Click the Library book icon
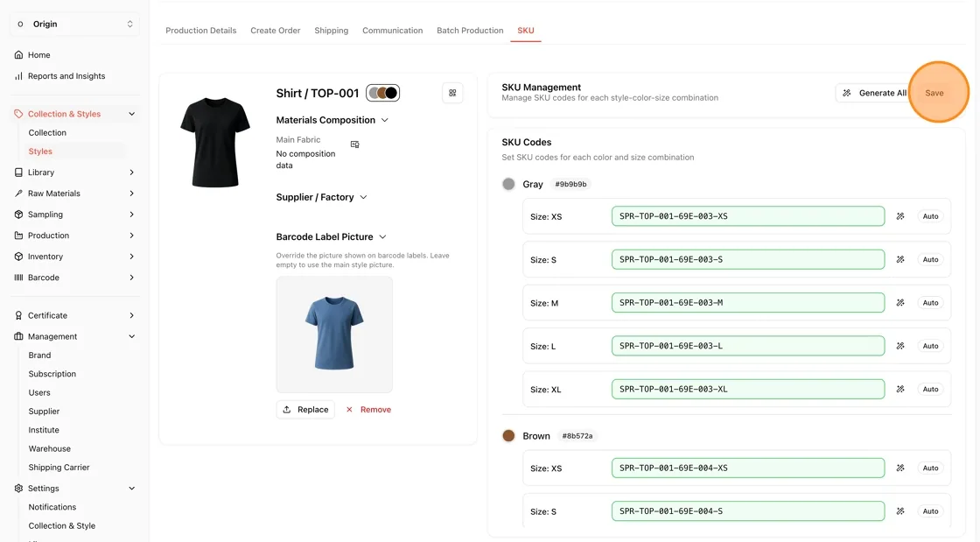980x542 pixels. [x=18, y=172]
